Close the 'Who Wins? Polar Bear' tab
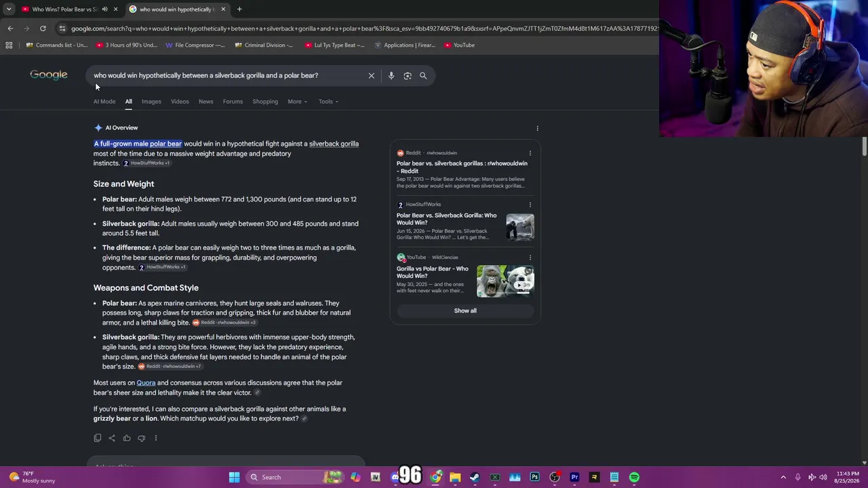This screenshot has height=488, width=868. (115, 9)
